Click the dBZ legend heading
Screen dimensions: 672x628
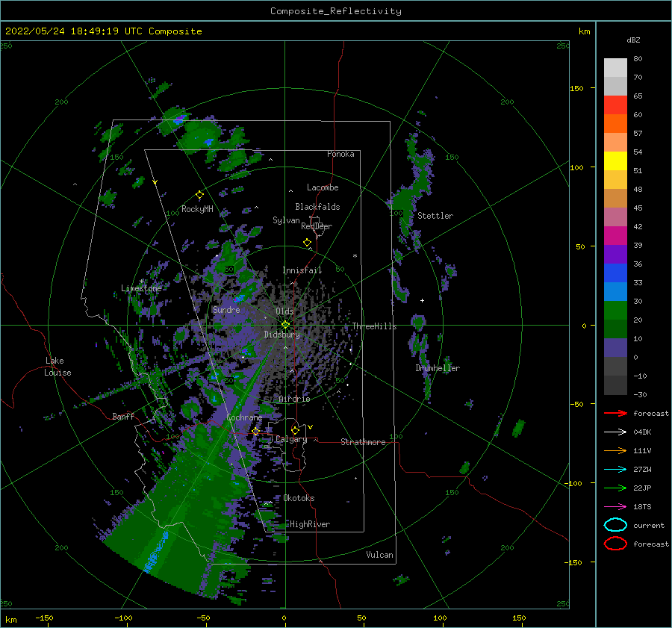(633, 40)
